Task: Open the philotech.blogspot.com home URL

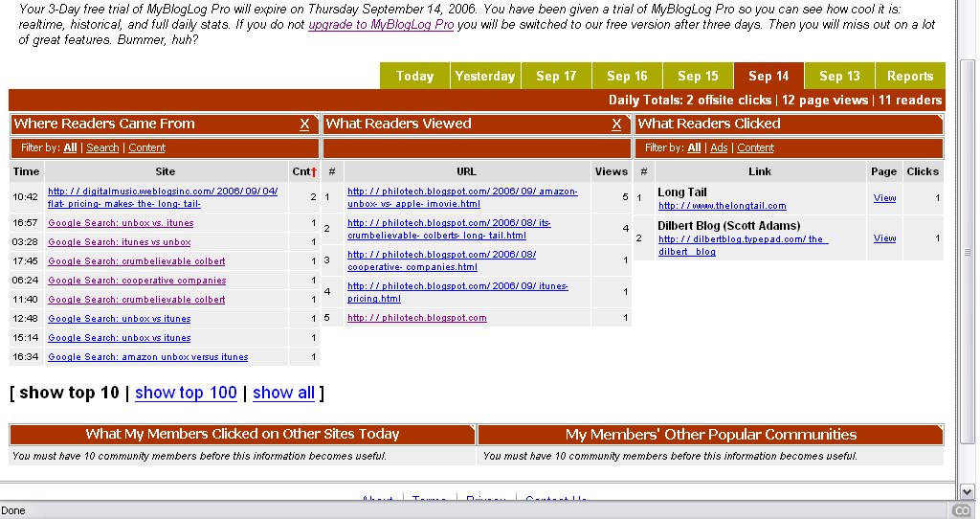Action: tap(417, 318)
